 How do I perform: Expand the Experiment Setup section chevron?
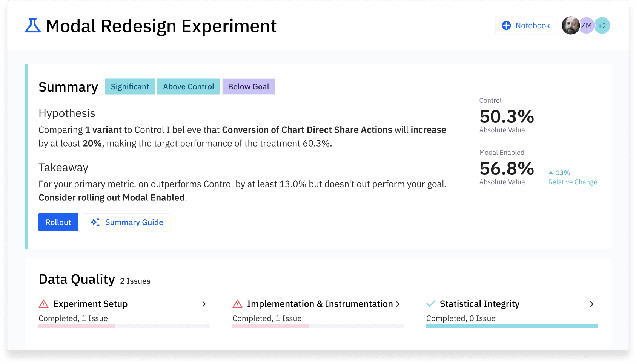pos(204,304)
